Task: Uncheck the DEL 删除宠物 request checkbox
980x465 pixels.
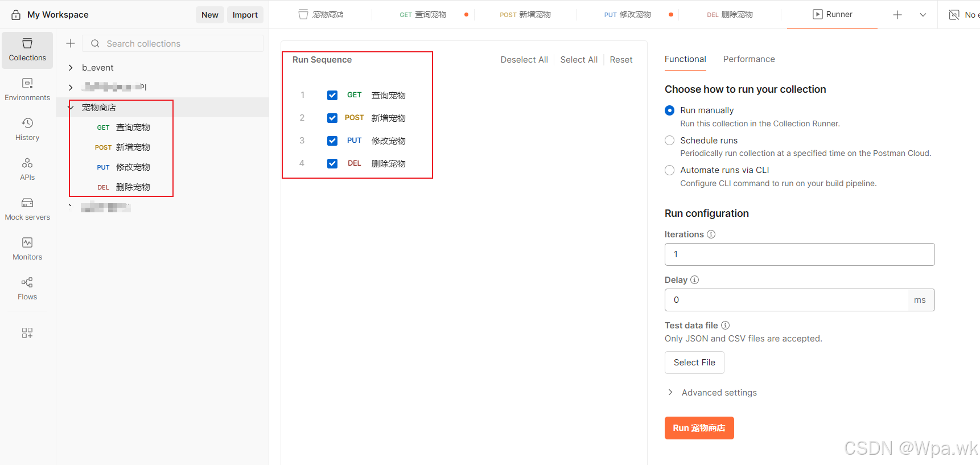Action: (332, 163)
